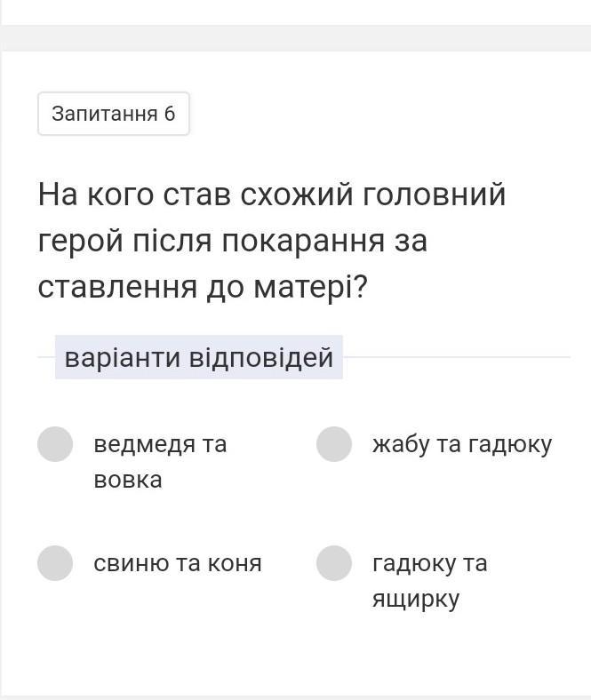This screenshot has width=591, height=700.
Task: Click the gray bar below the question card
Action: tap(295, 697)
